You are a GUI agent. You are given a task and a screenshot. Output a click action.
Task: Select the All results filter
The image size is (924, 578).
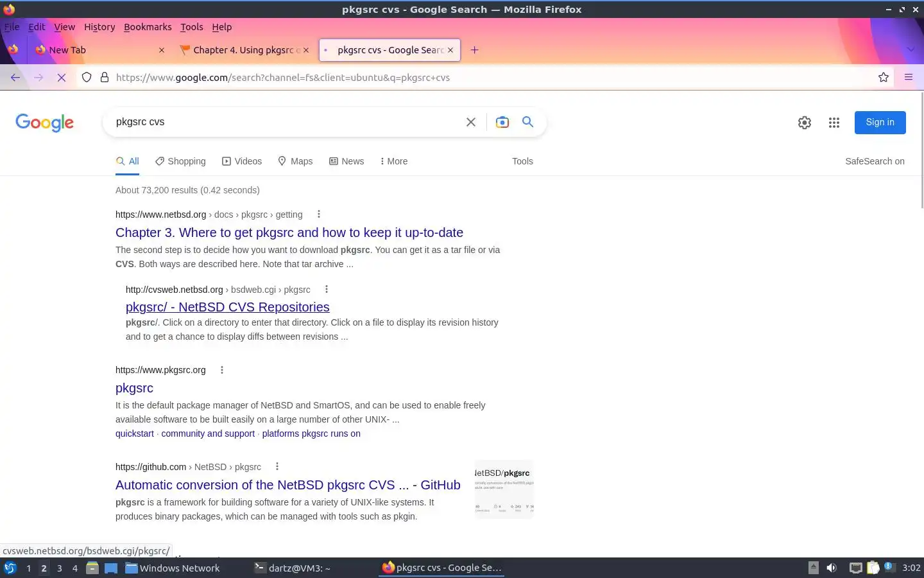click(127, 161)
